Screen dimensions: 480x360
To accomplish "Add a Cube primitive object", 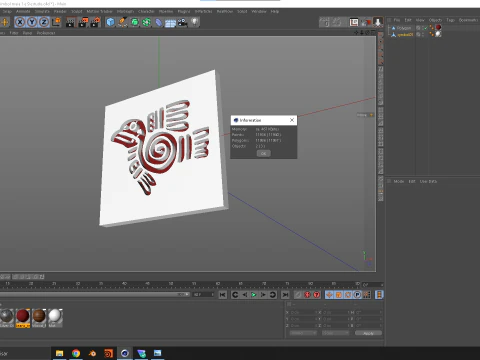I will 110,22.
